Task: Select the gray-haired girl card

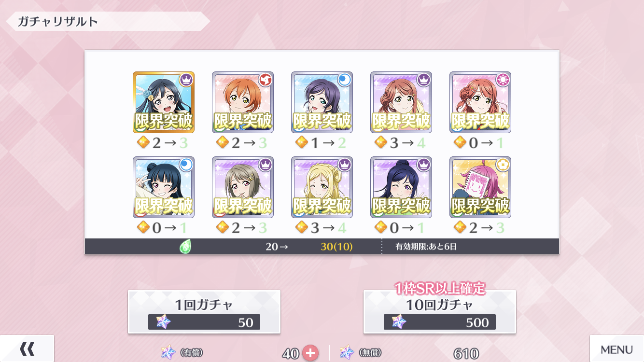Action: click(x=243, y=187)
